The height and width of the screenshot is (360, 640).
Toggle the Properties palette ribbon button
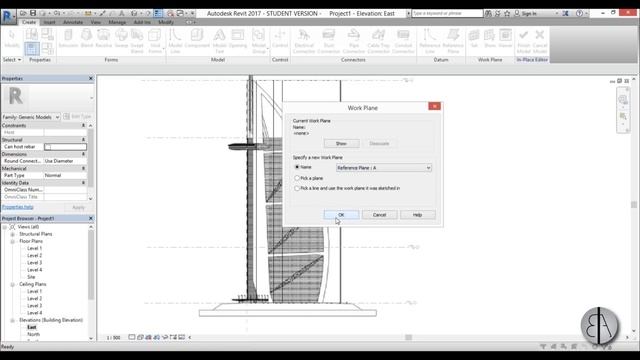(x=31, y=49)
